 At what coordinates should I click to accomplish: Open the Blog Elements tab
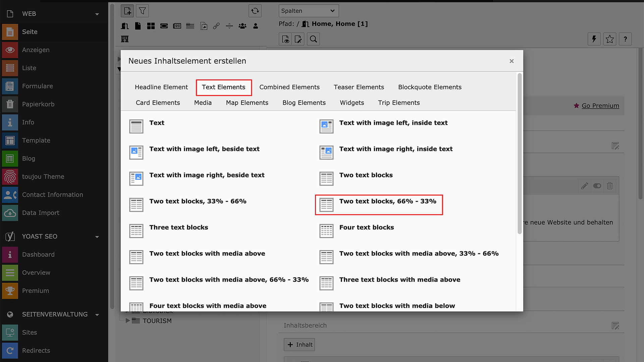pos(304,103)
